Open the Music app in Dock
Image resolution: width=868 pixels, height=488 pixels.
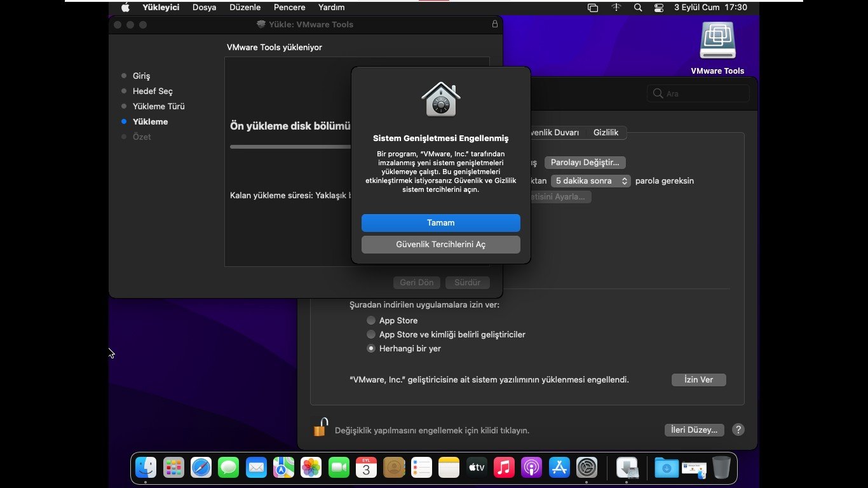[x=505, y=468]
